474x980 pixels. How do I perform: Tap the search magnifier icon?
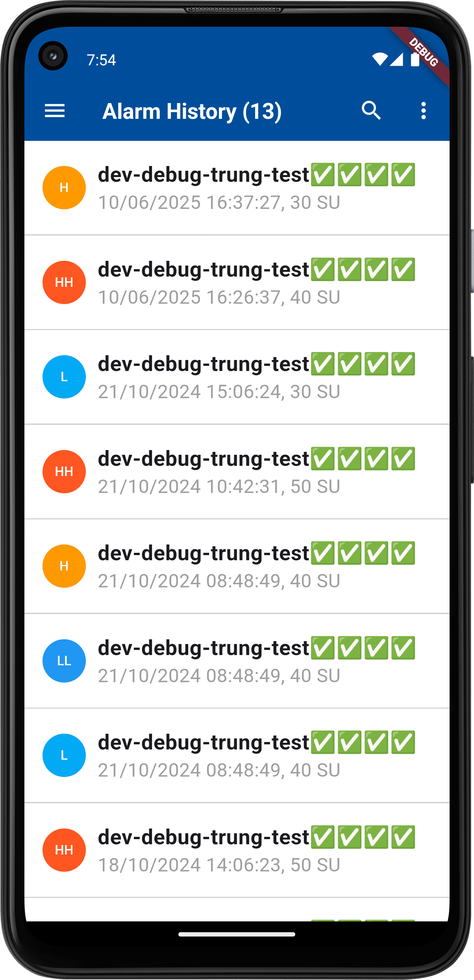tap(371, 111)
